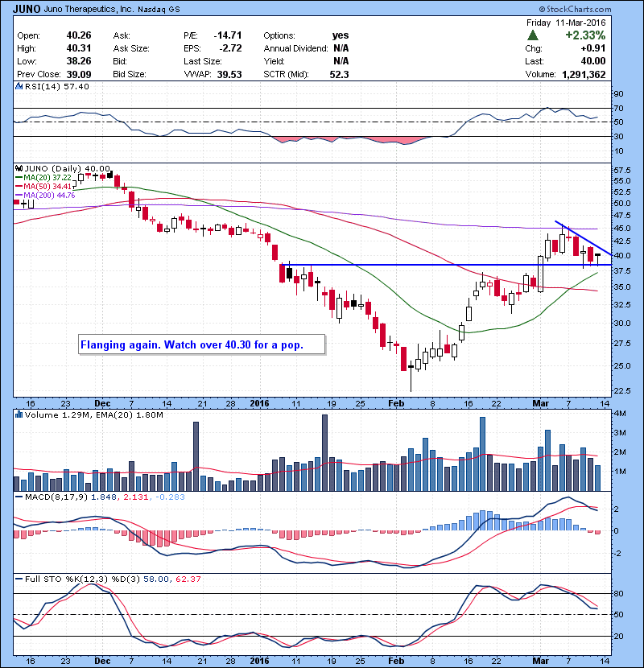The image size is (644, 668).
Task: Click the stochastic %D value 62.37
Action: coord(188,579)
